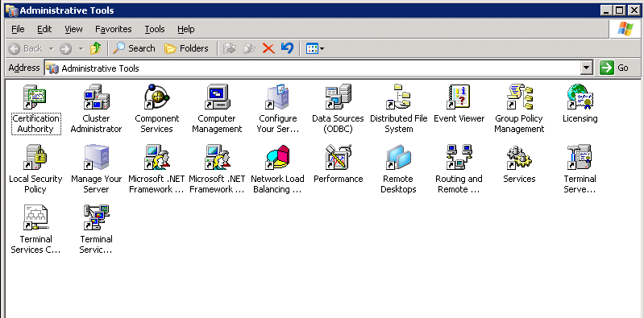This screenshot has height=318, width=644.
Task: Open the Help menu
Action: pos(185,29)
